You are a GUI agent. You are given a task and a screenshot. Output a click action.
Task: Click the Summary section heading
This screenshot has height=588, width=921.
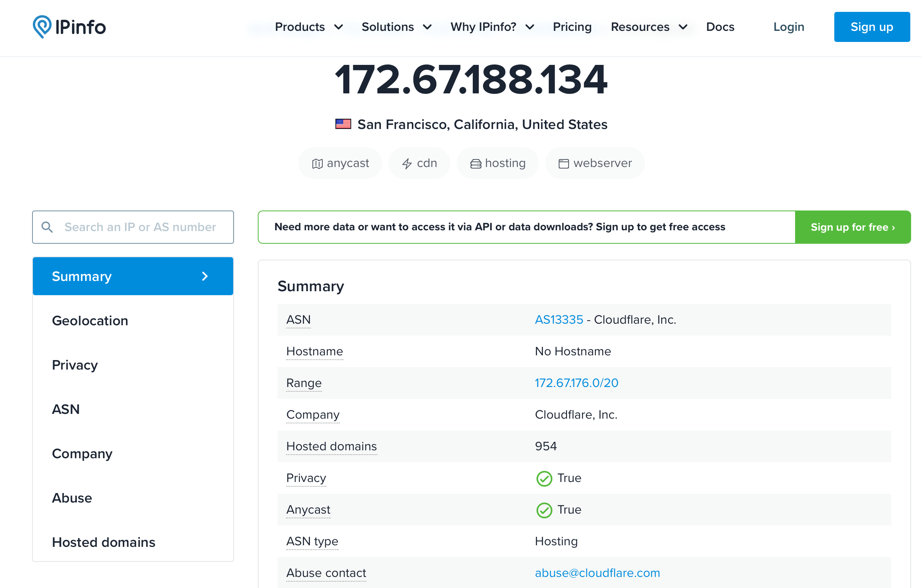coord(311,286)
